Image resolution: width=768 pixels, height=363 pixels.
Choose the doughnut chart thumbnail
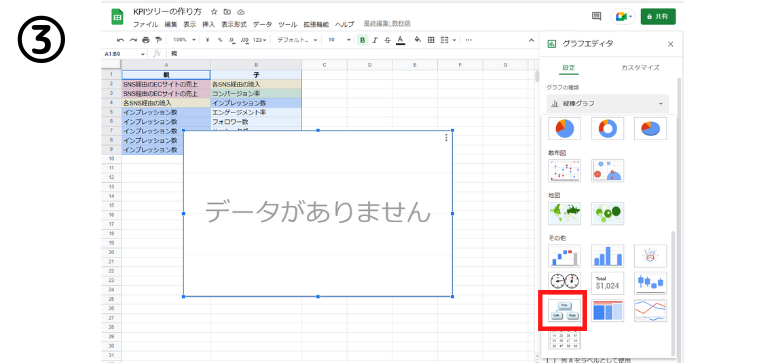[x=607, y=128]
